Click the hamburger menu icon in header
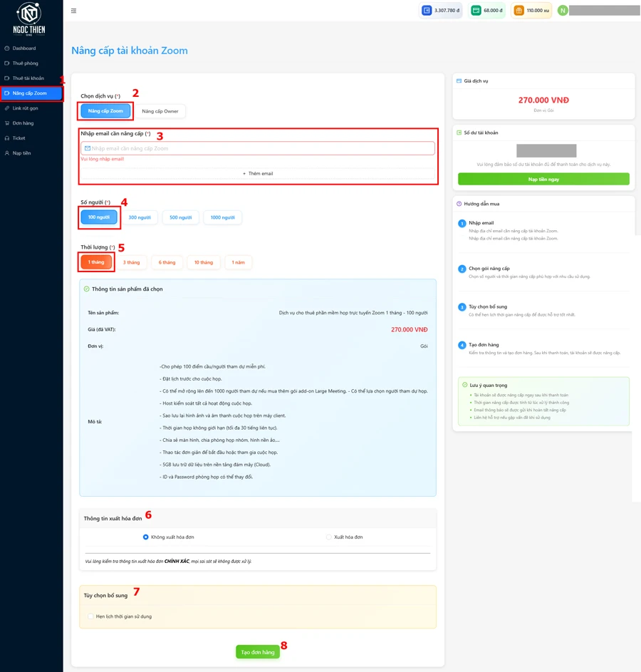The height and width of the screenshot is (672, 641). pos(74,11)
